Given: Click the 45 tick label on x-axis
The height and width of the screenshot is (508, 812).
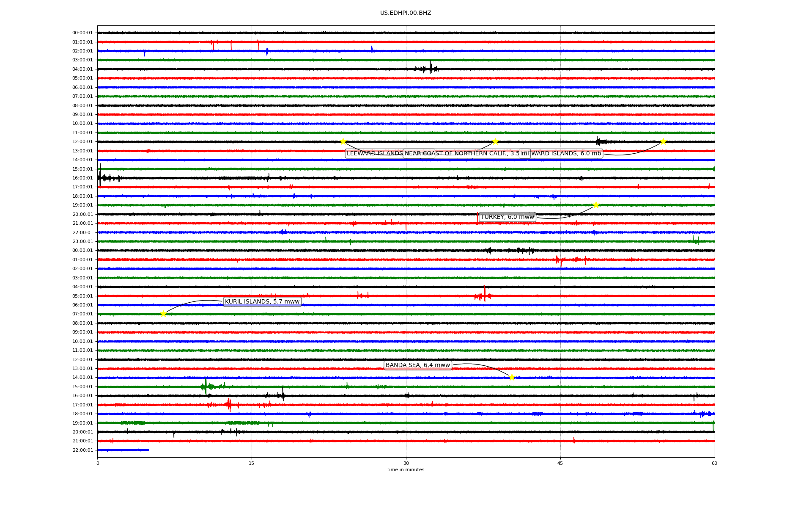Looking at the screenshot, I should pyautogui.click(x=560, y=463).
